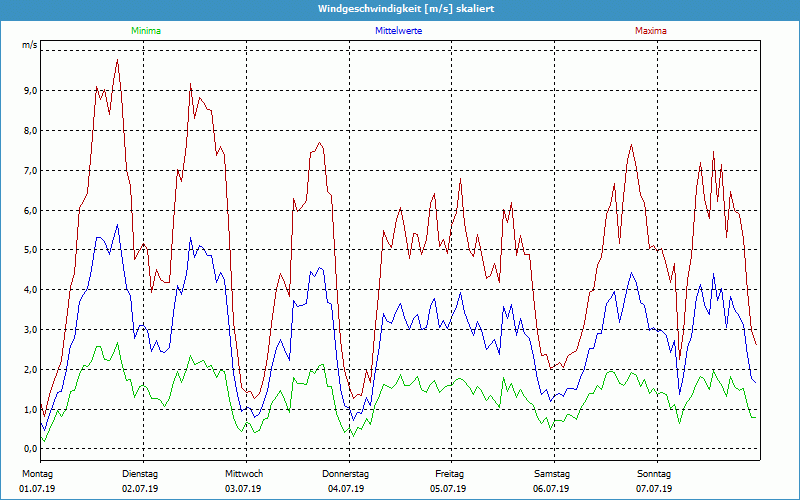Click the date '04.07.19'
This screenshot has height=500, width=800.
(x=346, y=489)
